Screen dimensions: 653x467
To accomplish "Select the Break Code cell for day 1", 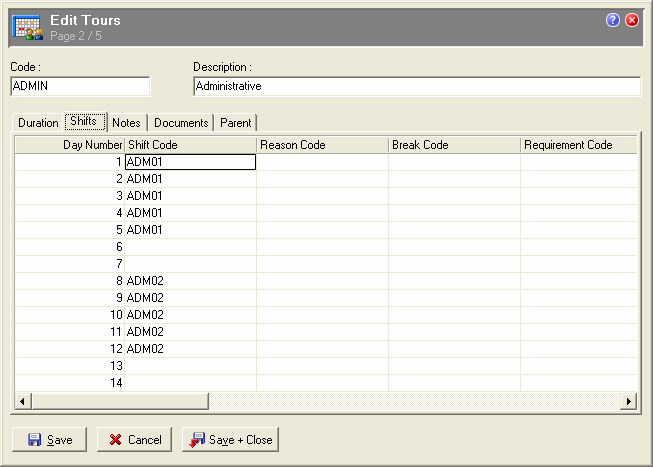I will pyautogui.click(x=454, y=162).
